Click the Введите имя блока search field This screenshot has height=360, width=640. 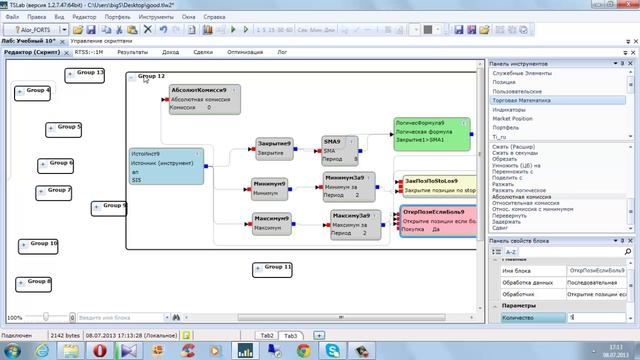pos(120,317)
